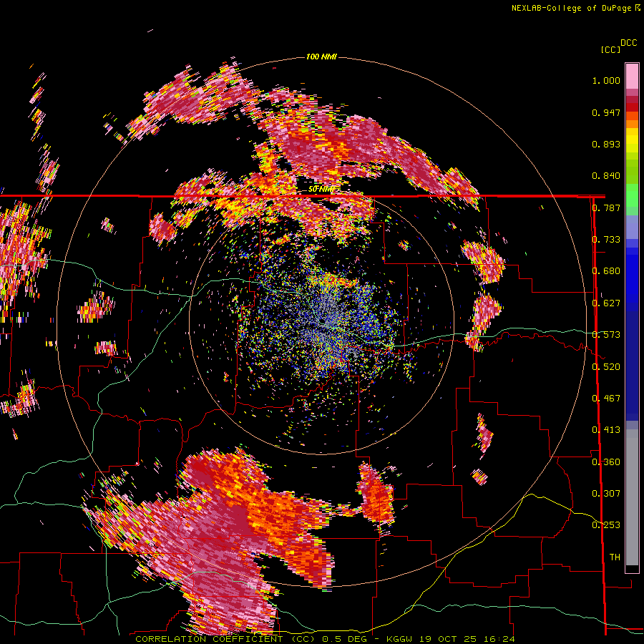This screenshot has width=644, height=644.
Task: Click the KGGW station identifier in the caption
Action: pyautogui.click(x=398, y=639)
